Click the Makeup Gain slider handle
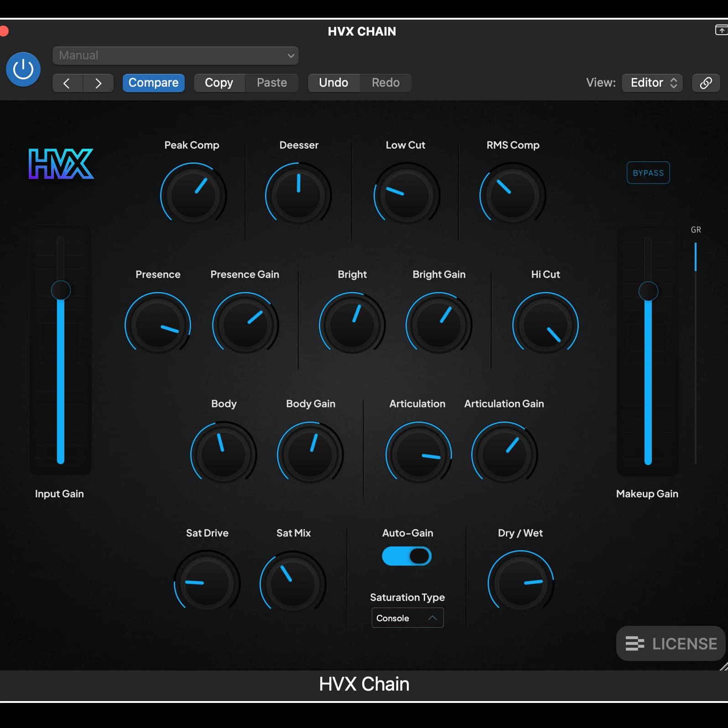Viewport: 728px width, 728px height. pos(648,291)
